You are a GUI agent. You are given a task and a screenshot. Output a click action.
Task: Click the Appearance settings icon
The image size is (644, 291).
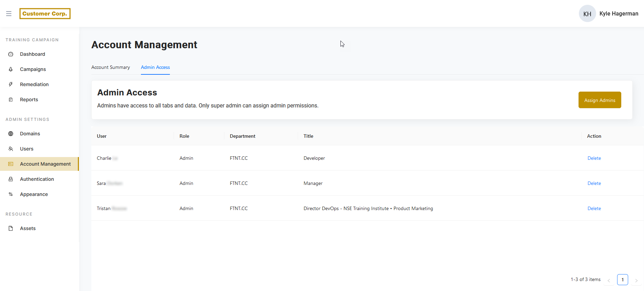point(11,194)
